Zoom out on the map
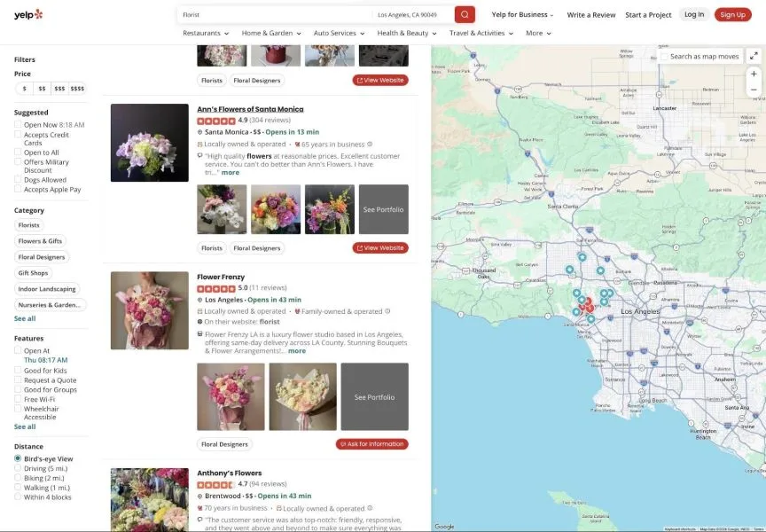Screen dimensions: 766x532 click(754, 90)
